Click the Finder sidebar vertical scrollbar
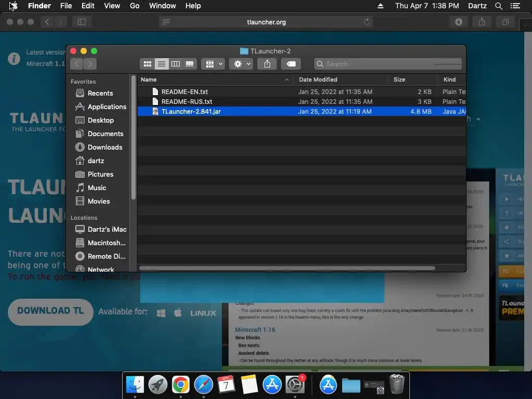Viewport: 532px width, 399px height. [x=134, y=137]
